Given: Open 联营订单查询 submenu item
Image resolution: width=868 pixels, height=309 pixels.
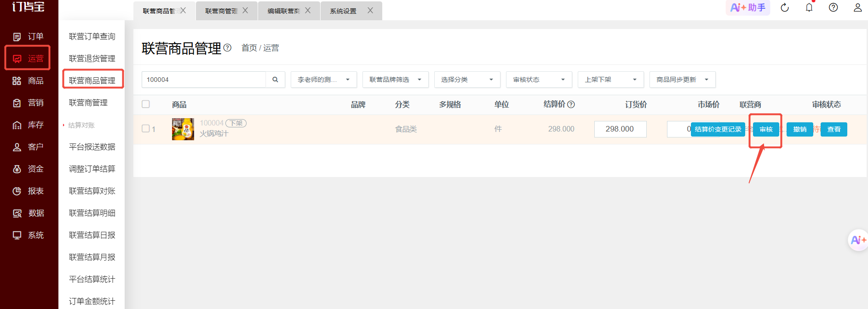Looking at the screenshot, I should click(92, 36).
